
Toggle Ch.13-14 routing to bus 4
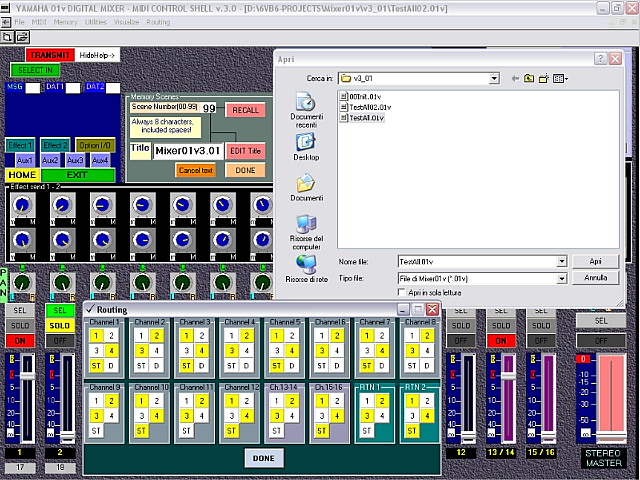point(291,416)
